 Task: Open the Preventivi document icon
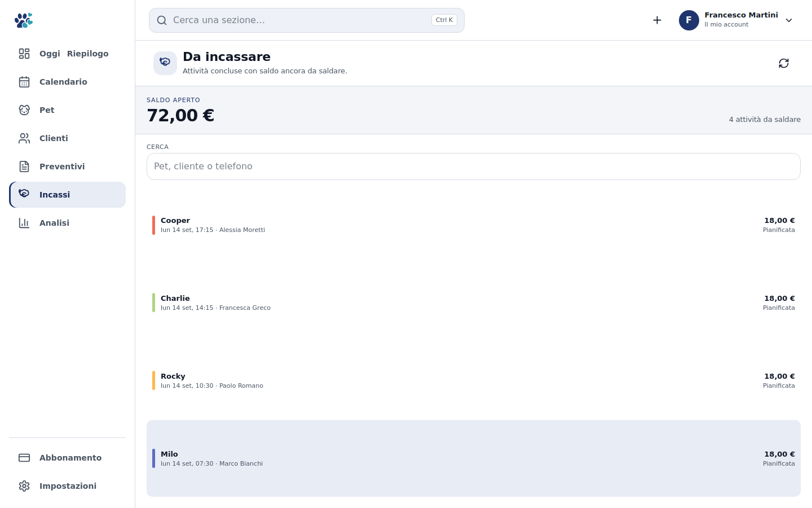(24, 167)
